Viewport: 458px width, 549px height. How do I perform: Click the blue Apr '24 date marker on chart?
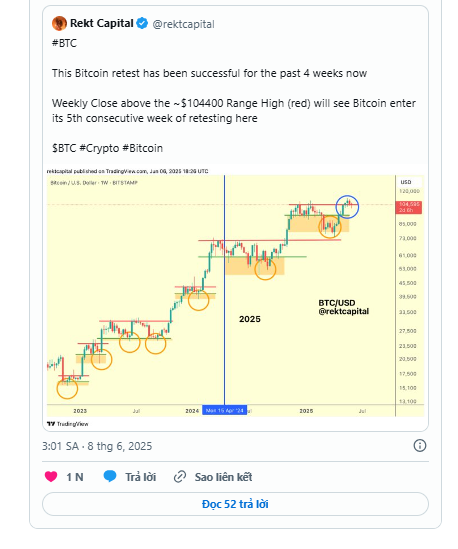click(x=224, y=410)
